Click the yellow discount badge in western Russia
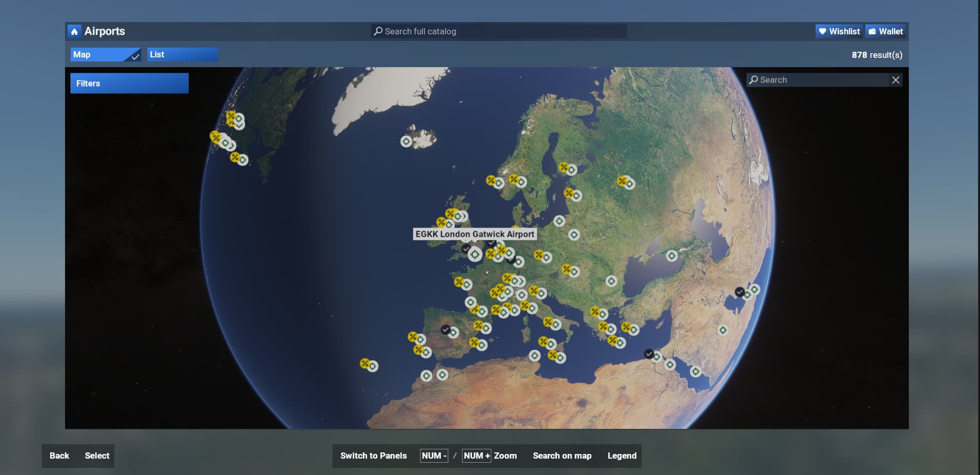 [x=622, y=180]
